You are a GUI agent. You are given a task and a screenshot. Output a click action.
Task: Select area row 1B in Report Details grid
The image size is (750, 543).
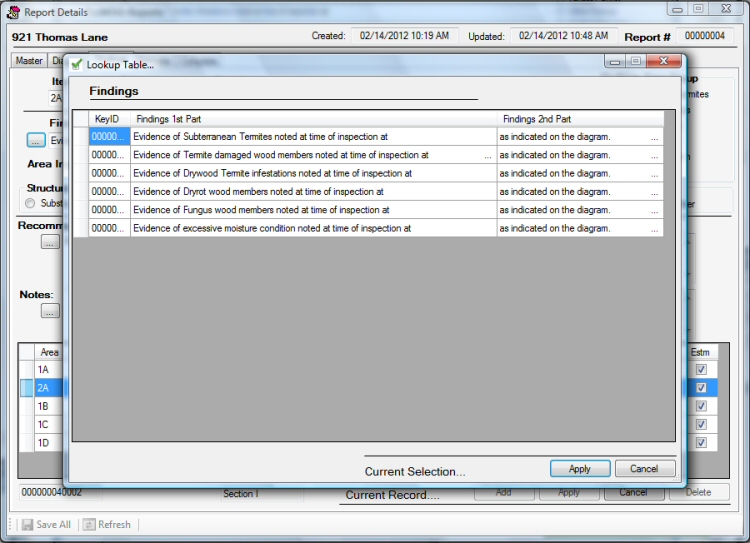click(x=48, y=406)
